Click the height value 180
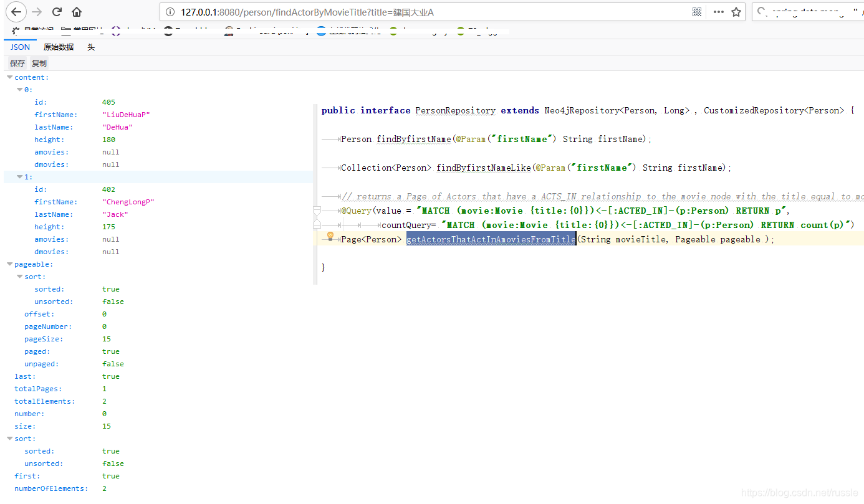Viewport: 864px width, 504px height. click(108, 140)
